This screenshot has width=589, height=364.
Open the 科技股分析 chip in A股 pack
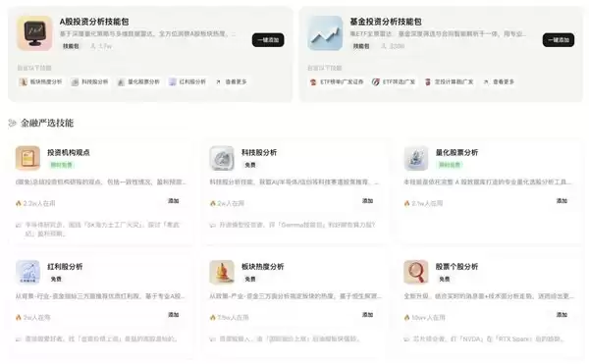click(x=89, y=81)
